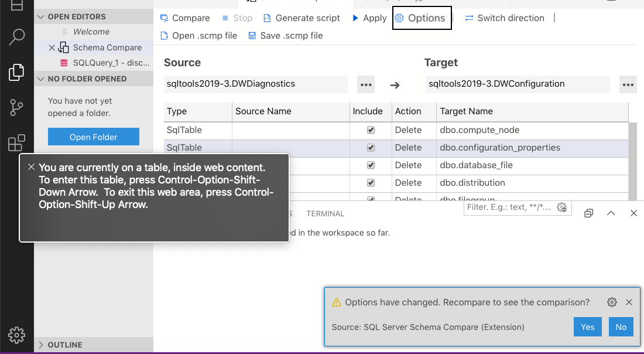
Task: Close the Schema Compare editor in Open Editors
Action: click(52, 47)
